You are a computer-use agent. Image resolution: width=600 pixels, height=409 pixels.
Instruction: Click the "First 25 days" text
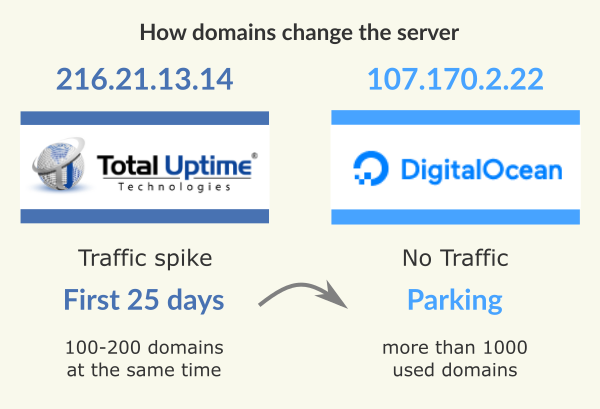point(144,300)
